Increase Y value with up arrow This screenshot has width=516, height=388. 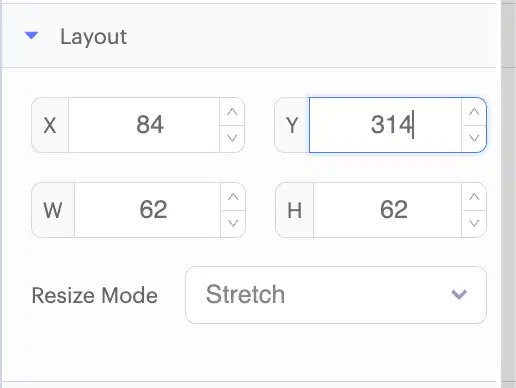coord(474,112)
